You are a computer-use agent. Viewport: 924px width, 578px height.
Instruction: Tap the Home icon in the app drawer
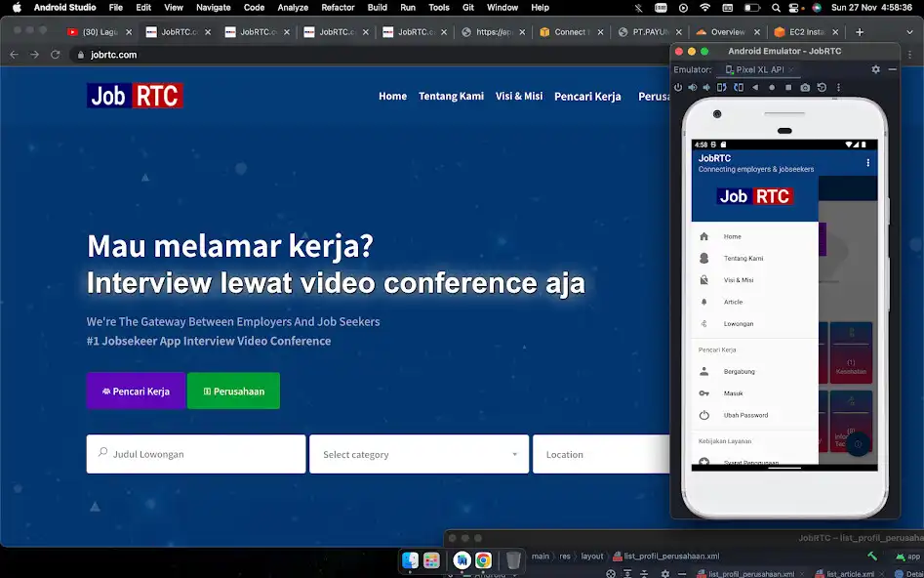coord(703,236)
